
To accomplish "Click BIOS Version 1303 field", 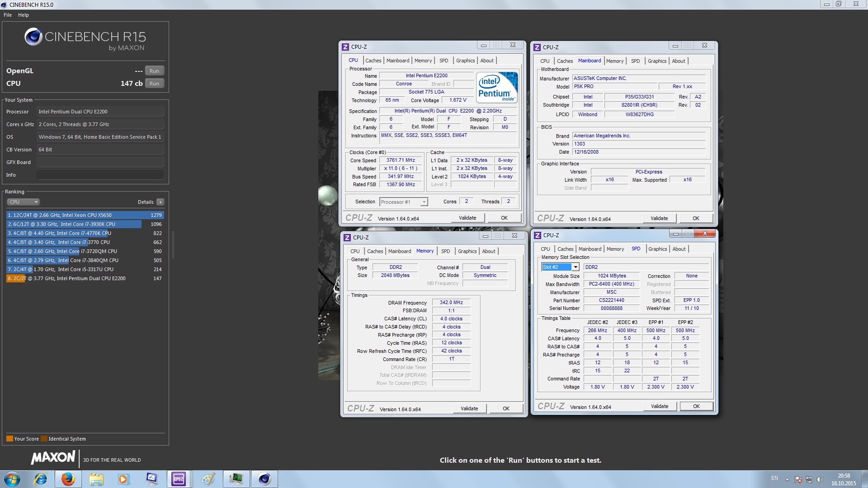I will pos(639,144).
